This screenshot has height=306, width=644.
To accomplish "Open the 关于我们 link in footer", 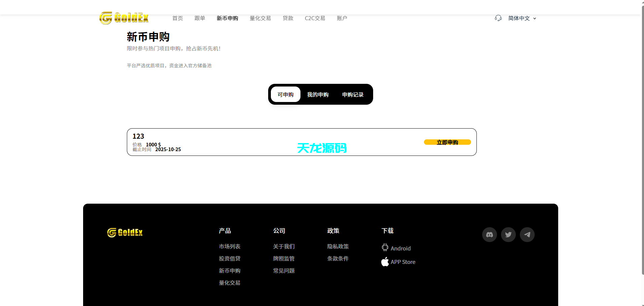I will (x=284, y=246).
